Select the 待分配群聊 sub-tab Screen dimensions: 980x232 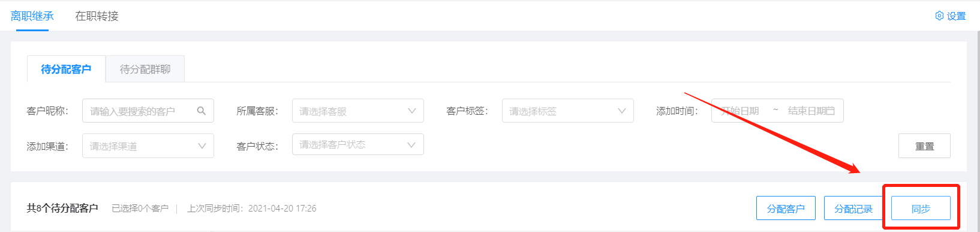tap(145, 69)
